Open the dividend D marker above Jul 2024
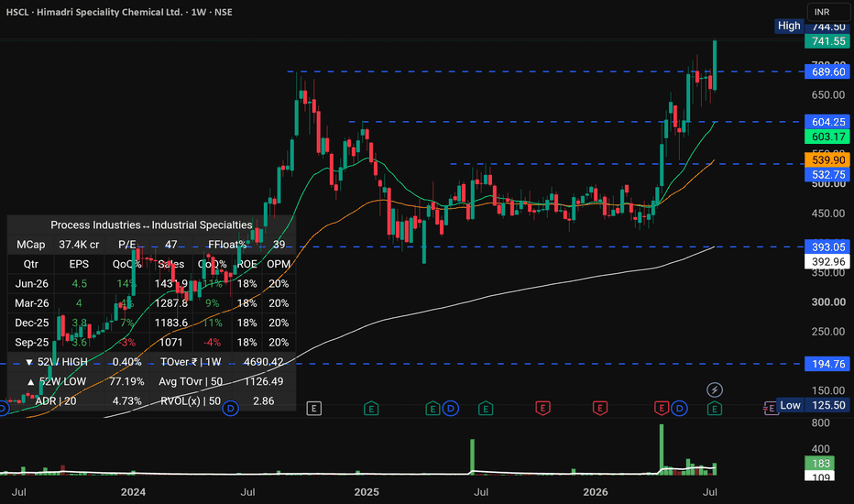854x504 pixels. (230, 408)
